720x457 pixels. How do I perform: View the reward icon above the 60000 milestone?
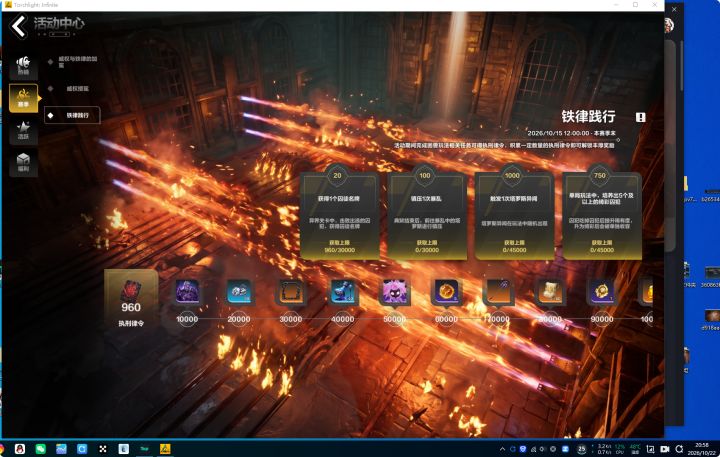pos(446,292)
